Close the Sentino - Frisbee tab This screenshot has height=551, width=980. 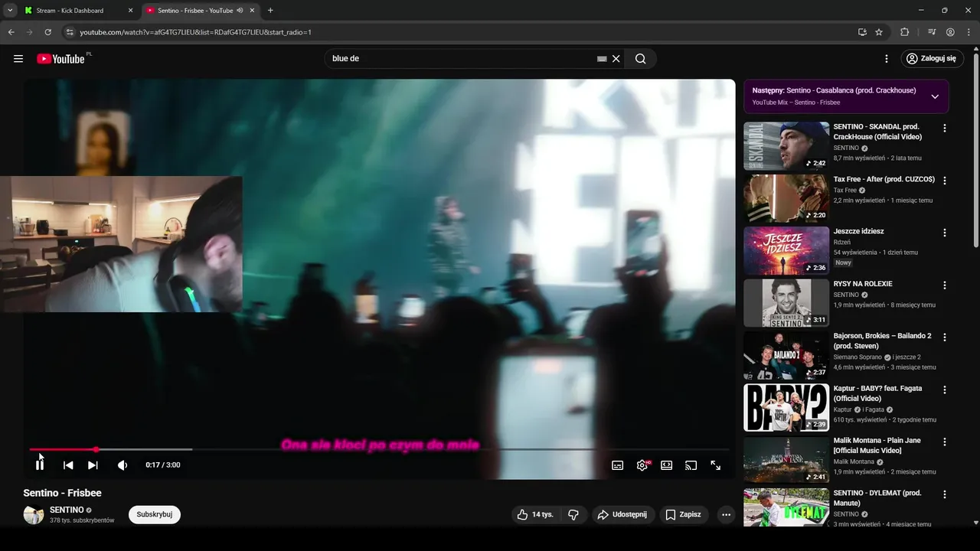point(253,11)
